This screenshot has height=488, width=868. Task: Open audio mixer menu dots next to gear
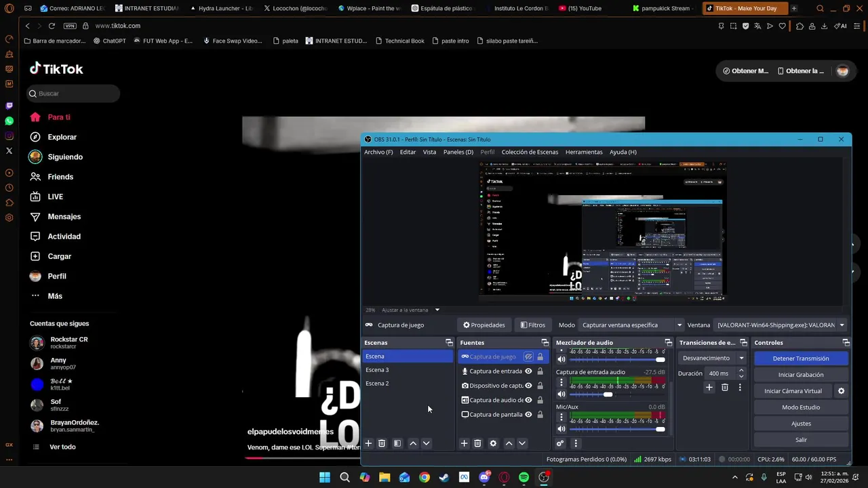tap(576, 443)
